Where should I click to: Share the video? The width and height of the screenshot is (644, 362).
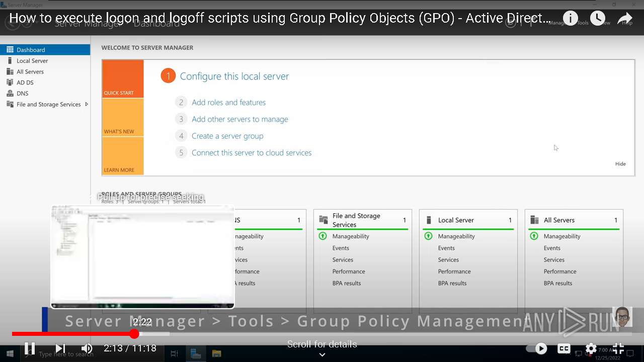click(x=624, y=19)
